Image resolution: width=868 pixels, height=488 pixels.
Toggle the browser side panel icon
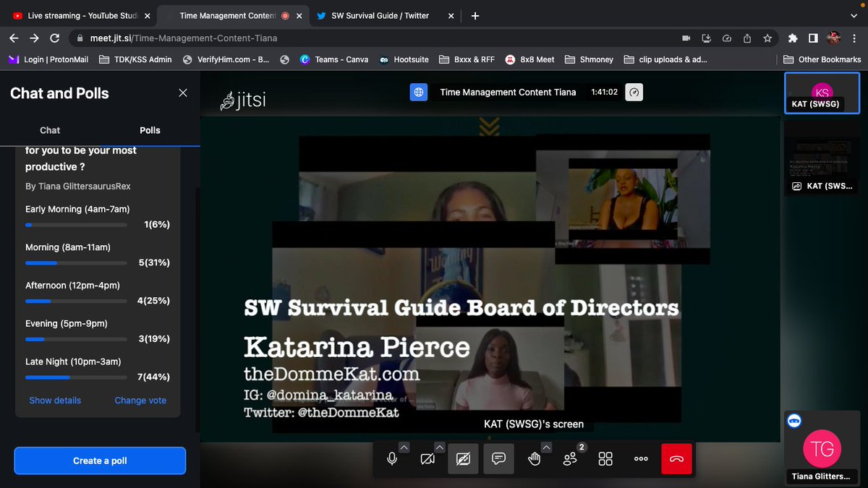coord(813,38)
